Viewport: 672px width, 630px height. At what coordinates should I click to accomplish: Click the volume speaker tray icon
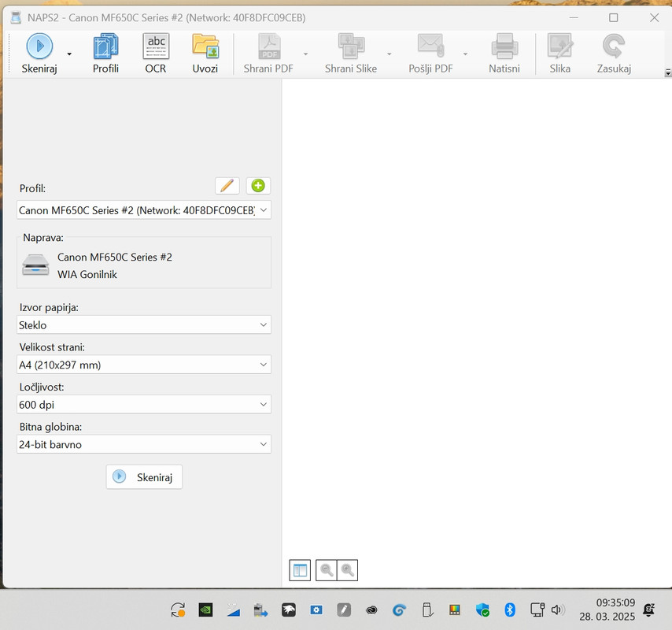(x=558, y=610)
